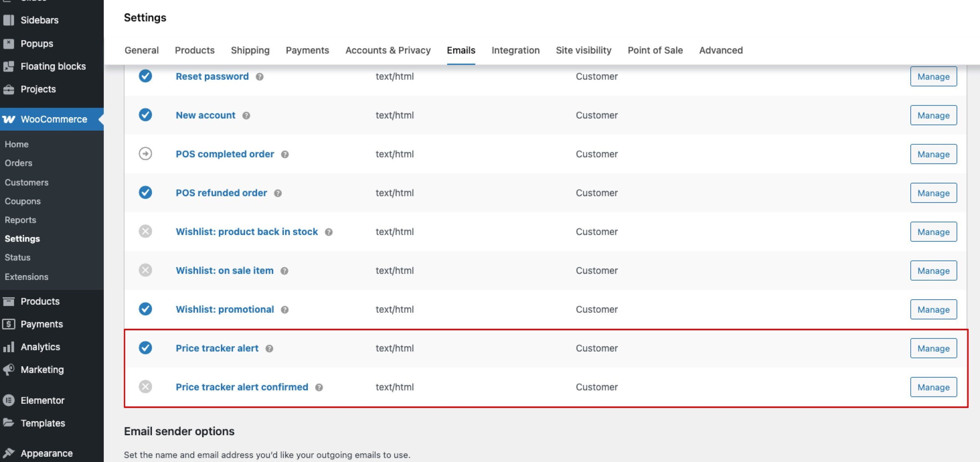Open the Point of Sale tab
This screenshot has height=462, width=980.
coord(655,50)
